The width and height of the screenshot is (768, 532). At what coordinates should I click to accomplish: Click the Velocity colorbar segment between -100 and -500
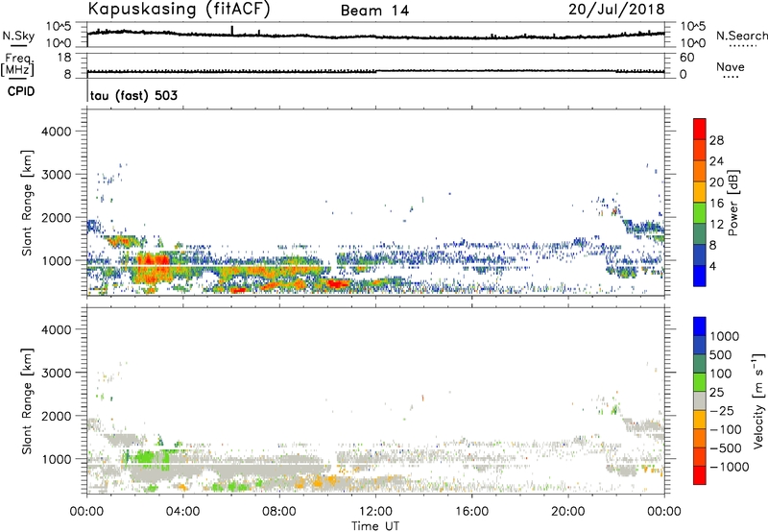coord(700,438)
